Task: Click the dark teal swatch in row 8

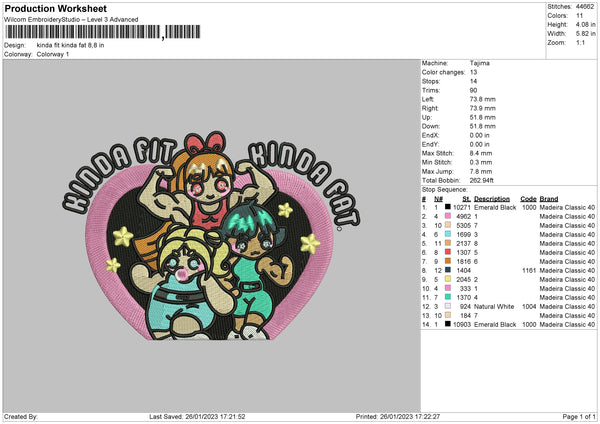Action: [447, 270]
